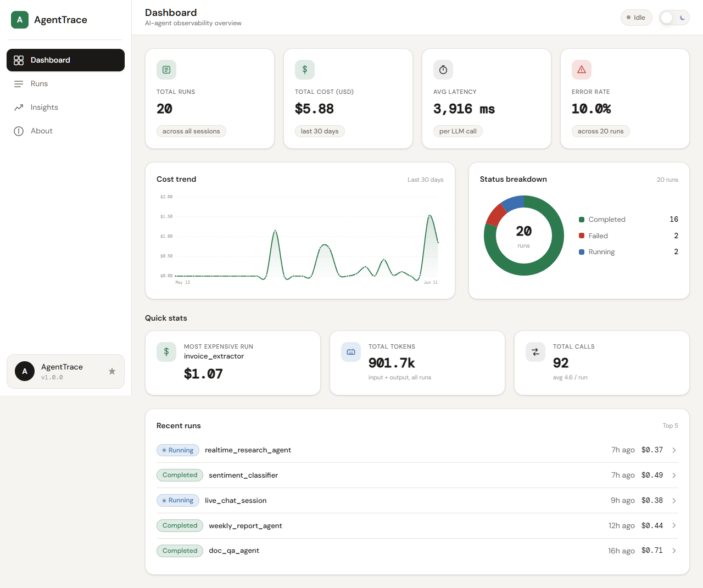Screen dimensions: 703x588
Task: Click the Runs list icon
Action: [x=19, y=84]
